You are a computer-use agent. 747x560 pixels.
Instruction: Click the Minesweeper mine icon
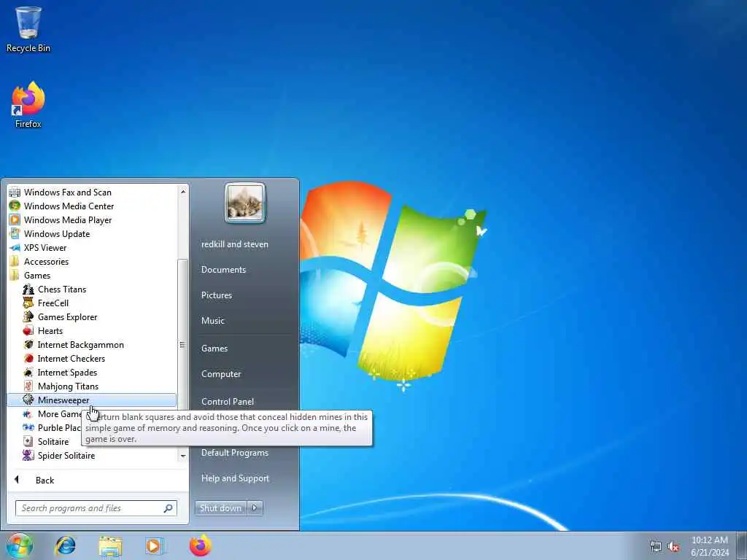coord(28,400)
